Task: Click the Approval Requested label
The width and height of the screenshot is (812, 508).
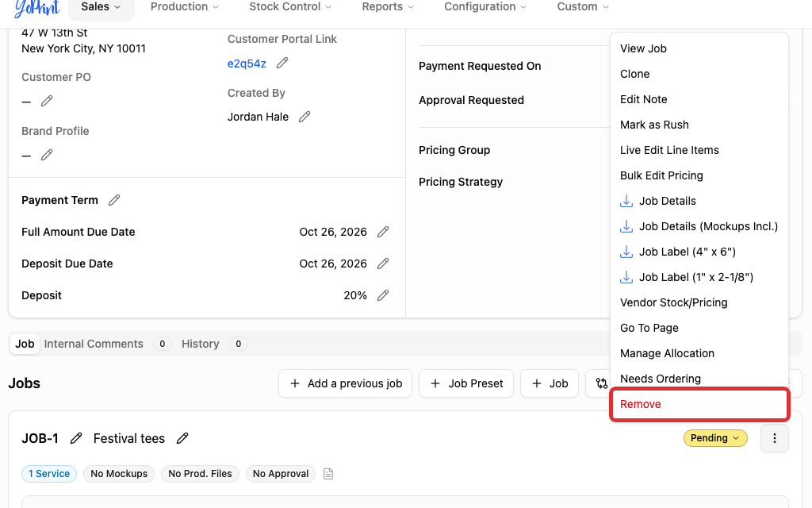Action: [x=471, y=100]
